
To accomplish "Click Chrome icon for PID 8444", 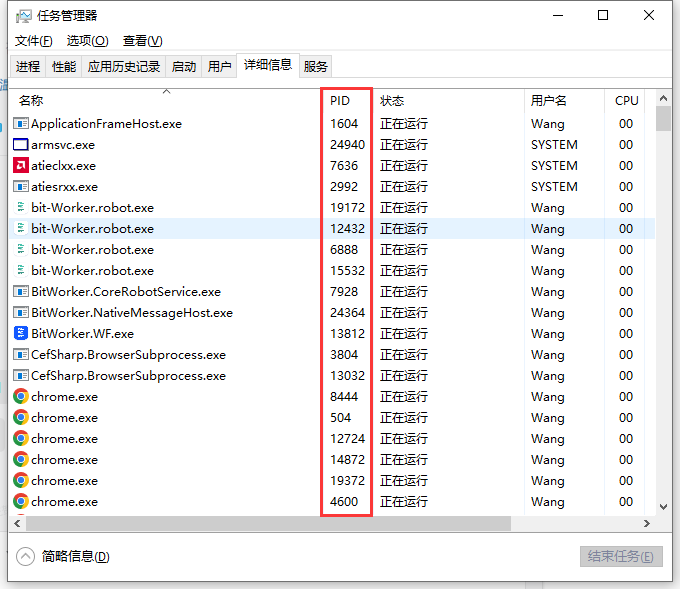I will click(x=21, y=397).
